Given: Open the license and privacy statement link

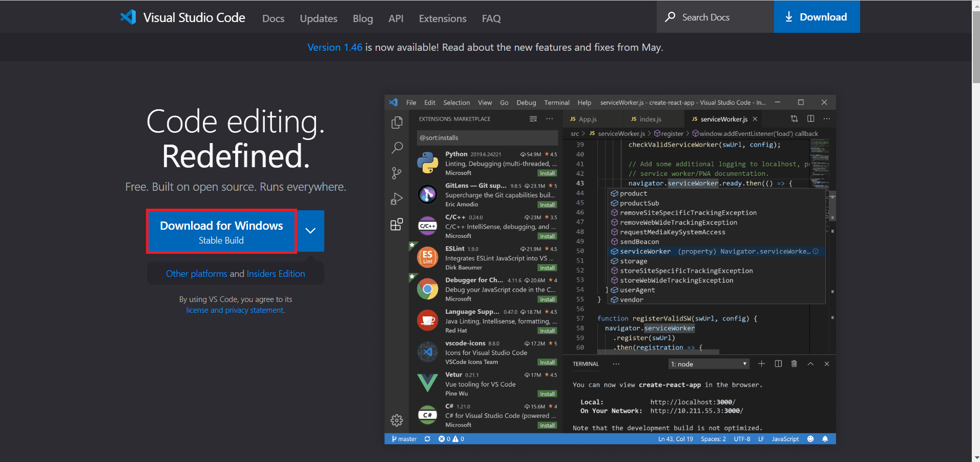Looking at the screenshot, I should [235, 310].
